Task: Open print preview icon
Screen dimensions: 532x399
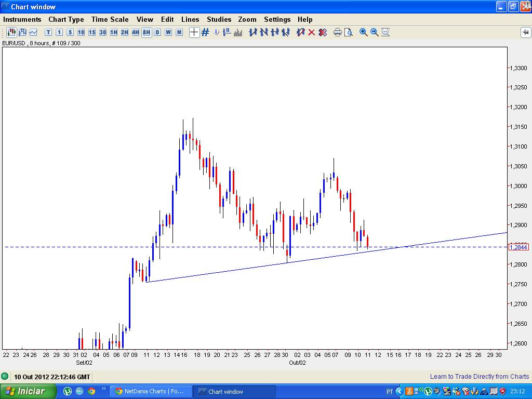Action: click(x=349, y=32)
